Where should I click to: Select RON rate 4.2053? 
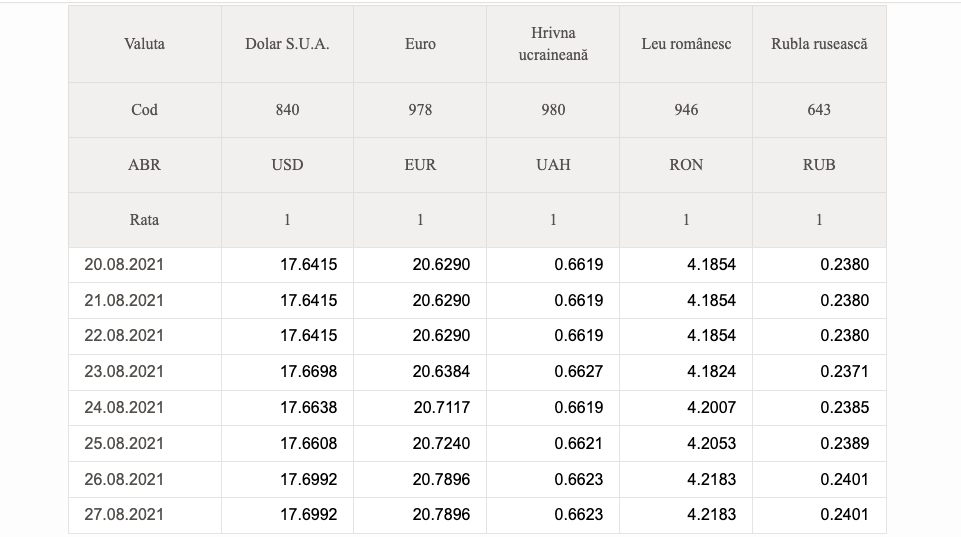[711, 443]
